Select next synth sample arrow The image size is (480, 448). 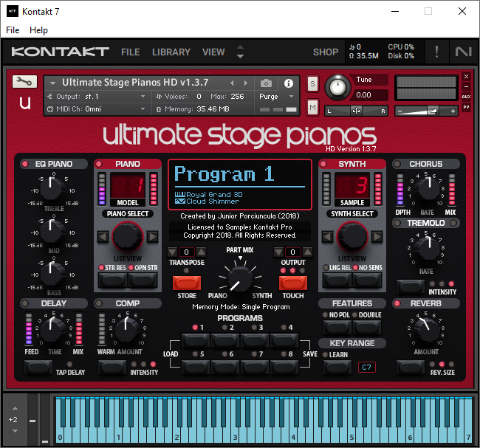pyautogui.click(x=377, y=236)
